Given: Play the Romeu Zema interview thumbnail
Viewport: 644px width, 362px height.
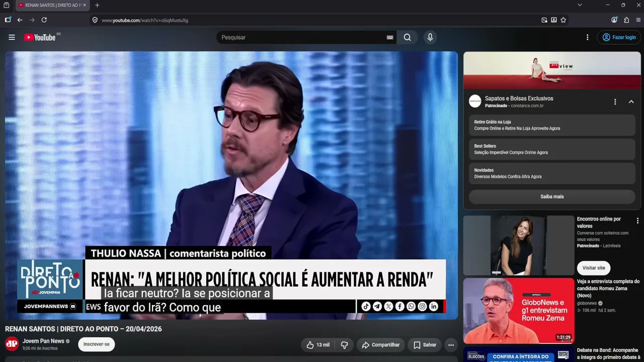Looking at the screenshot, I should point(519,311).
